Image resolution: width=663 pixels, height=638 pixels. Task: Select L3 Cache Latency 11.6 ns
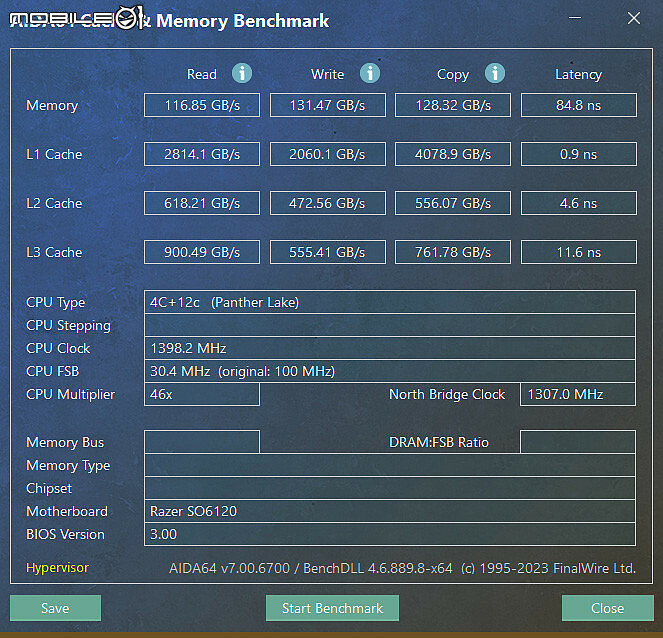(579, 252)
